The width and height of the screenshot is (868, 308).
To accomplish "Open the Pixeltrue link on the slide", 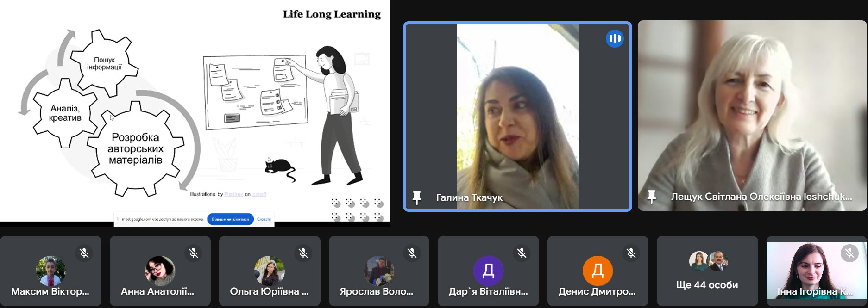I will click(233, 194).
